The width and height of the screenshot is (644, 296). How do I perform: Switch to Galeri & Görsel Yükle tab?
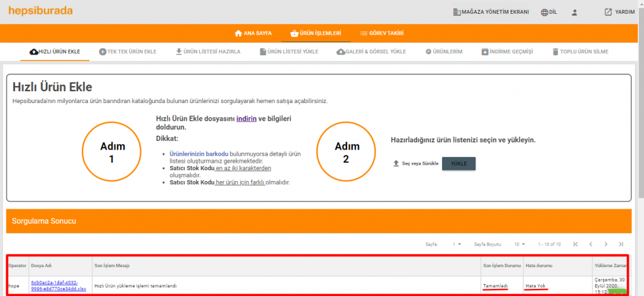click(x=371, y=52)
